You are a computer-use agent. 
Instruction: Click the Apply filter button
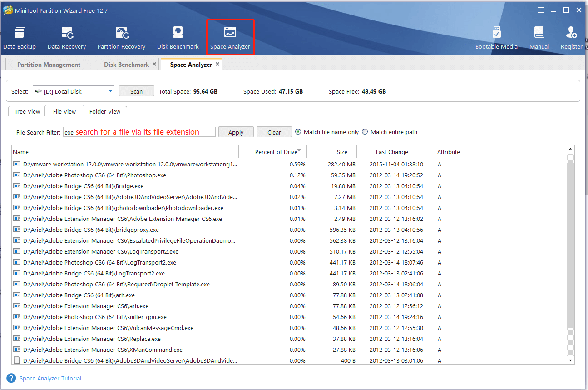pos(236,132)
